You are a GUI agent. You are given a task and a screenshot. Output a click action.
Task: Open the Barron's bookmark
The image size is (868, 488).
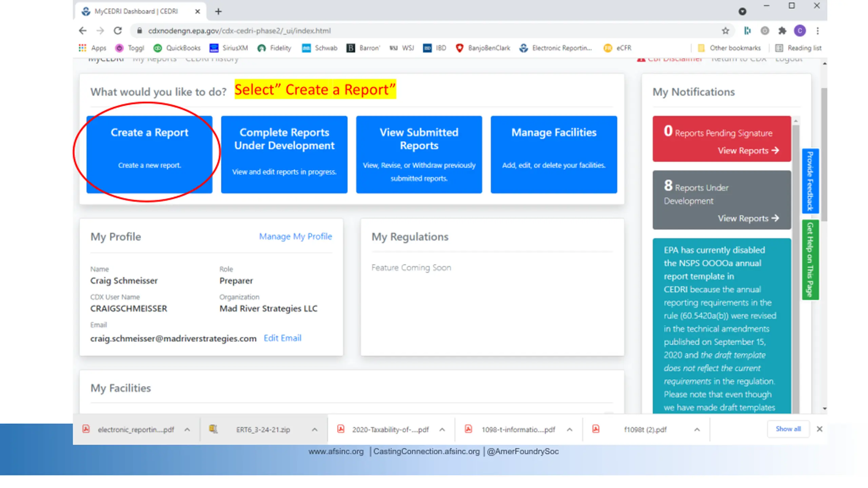(363, 48)
